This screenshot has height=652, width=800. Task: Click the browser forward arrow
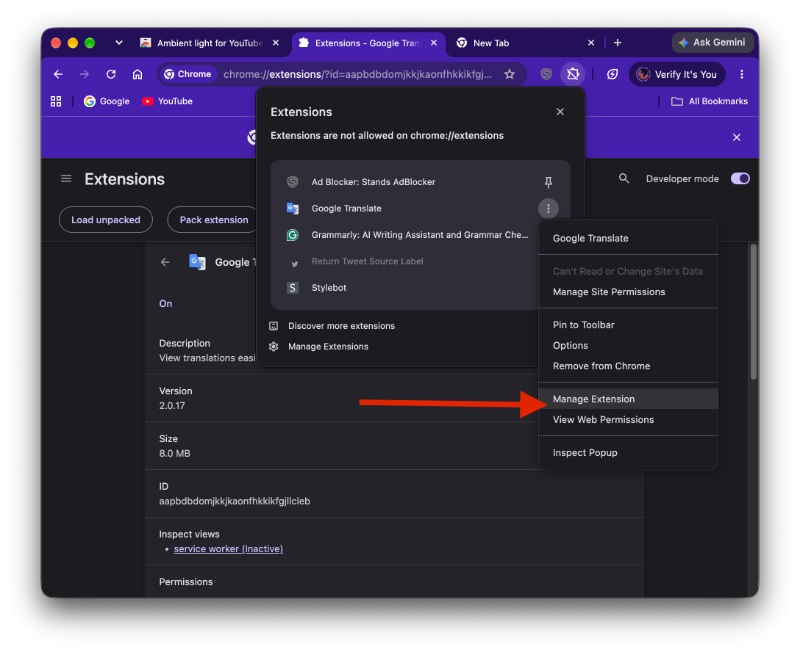tap(84, 74)
